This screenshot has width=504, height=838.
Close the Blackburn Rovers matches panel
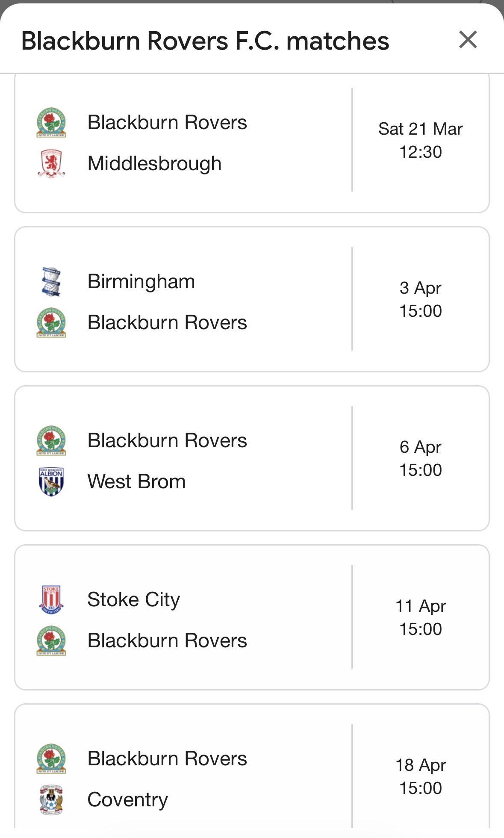click(468, 40)
